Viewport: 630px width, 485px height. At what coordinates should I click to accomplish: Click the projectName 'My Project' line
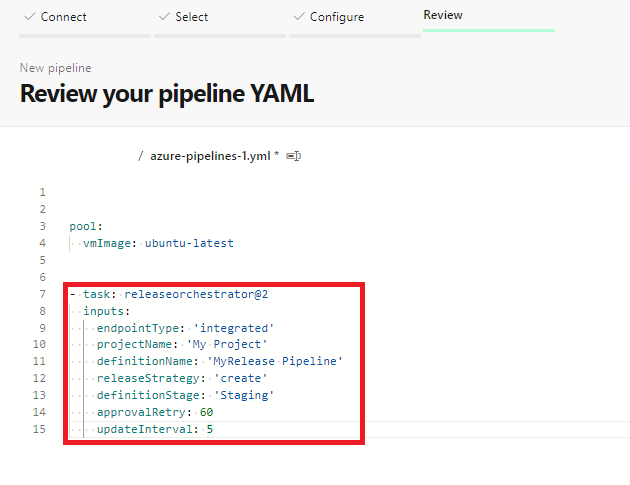pyautogui.click(x=182, y=345)
